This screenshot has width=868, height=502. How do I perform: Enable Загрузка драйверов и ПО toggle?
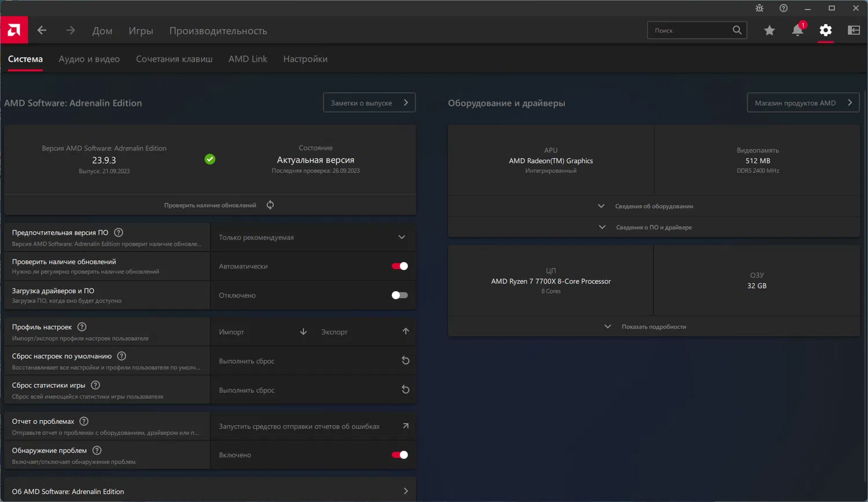point(399,295)
